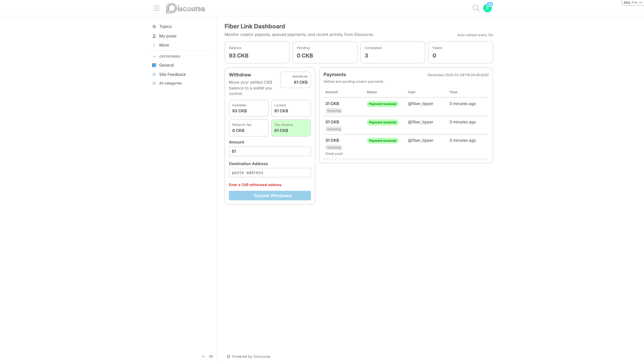Click the You receive 61 CKB box
644x362 pixels.
click(291, 128)
